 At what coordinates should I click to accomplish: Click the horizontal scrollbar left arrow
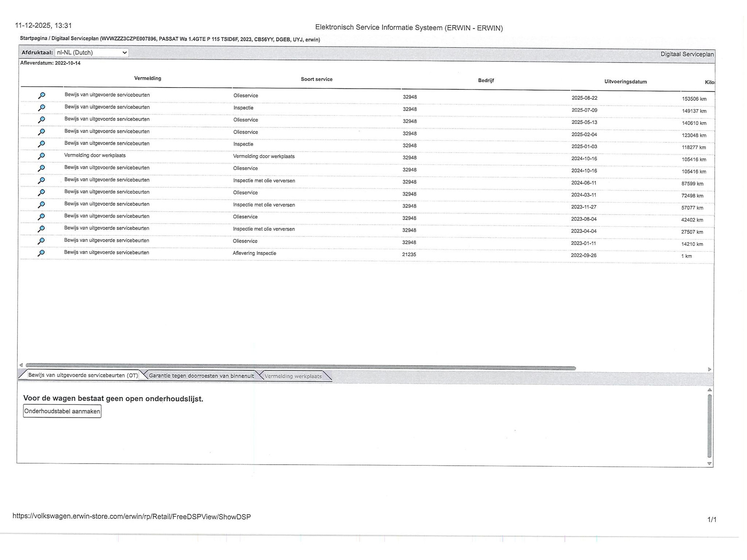coord(21,365)
